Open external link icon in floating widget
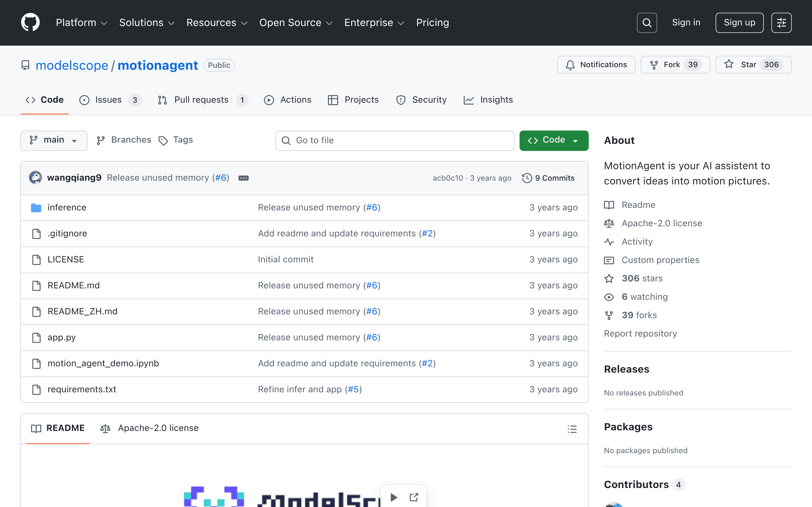 coord(414,497)
